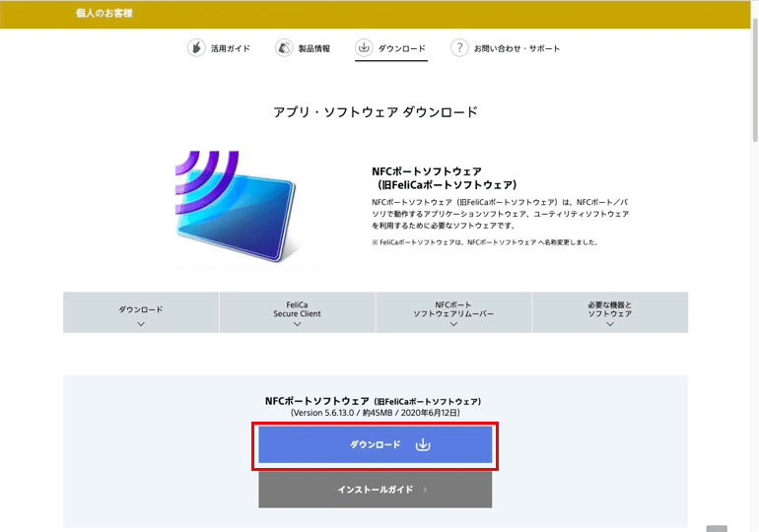759x532 pixels.
Task: Click the page heading アプリ・ソフトウェア ダウンロード
Action: tap(376, 112)
